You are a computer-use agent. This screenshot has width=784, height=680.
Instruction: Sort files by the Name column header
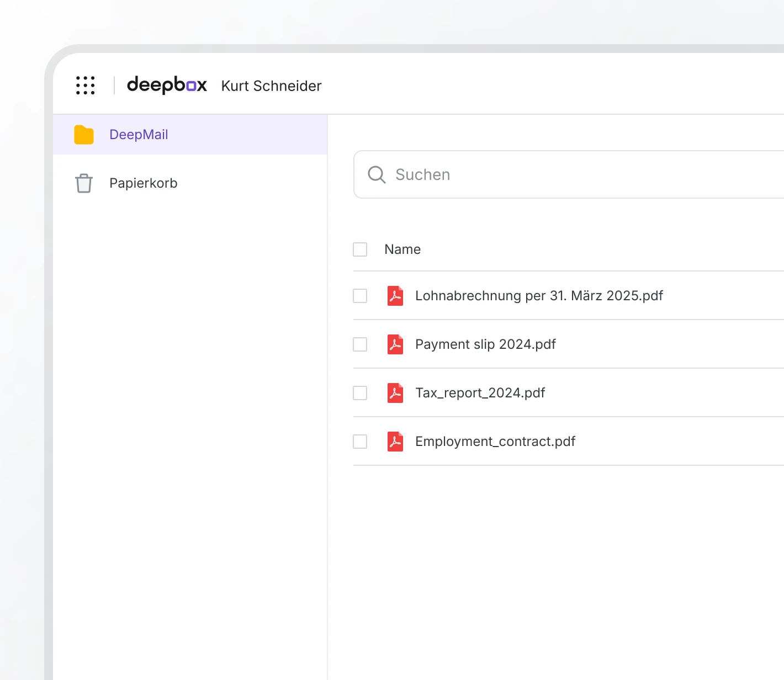pyautogui.click(x=402, y=249)
